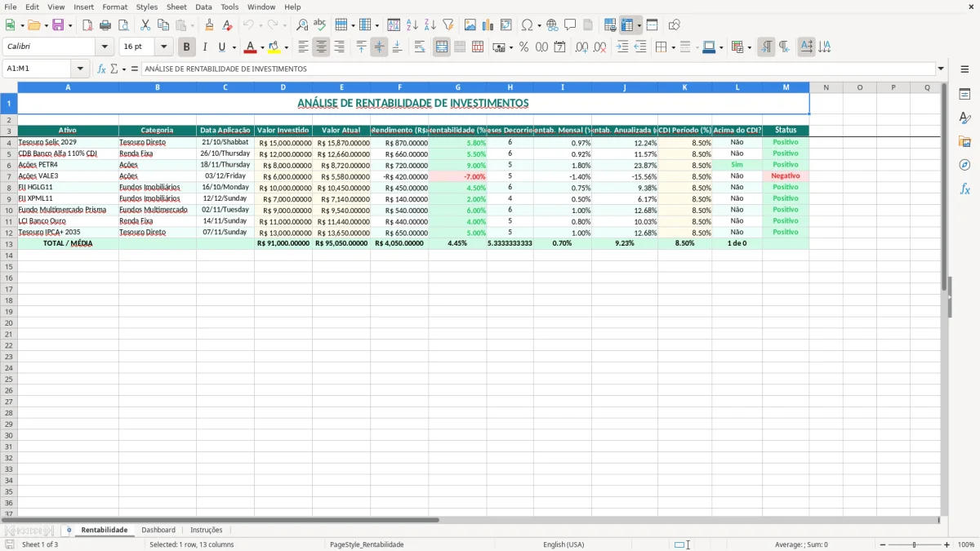Apply the red font color swatch
Image resolution: width=980 pixels, height=551 pixels.
[251, 47]
